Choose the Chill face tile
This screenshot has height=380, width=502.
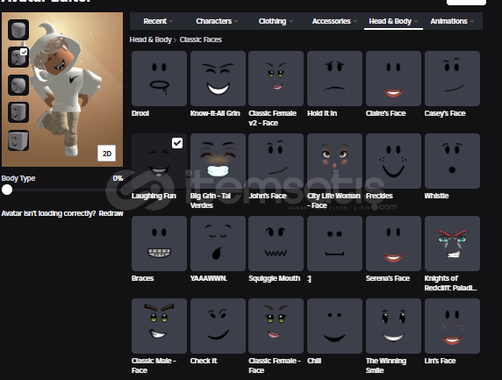(335, 326)
